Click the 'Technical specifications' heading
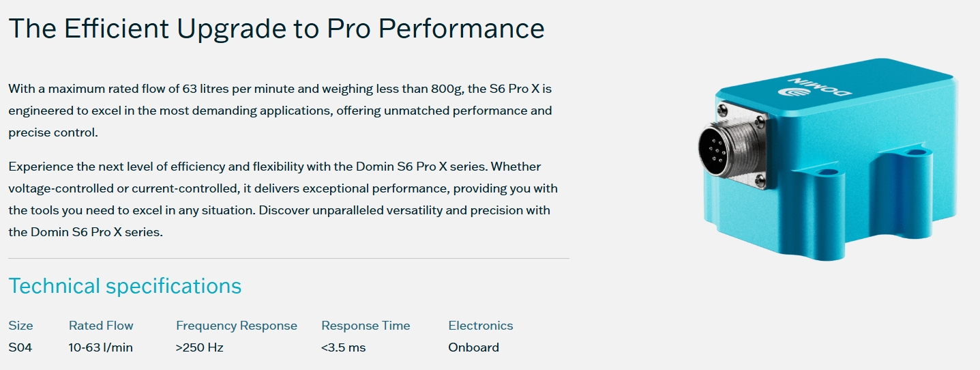The width and height of the screenshot is (980, 370). [125, 285]
